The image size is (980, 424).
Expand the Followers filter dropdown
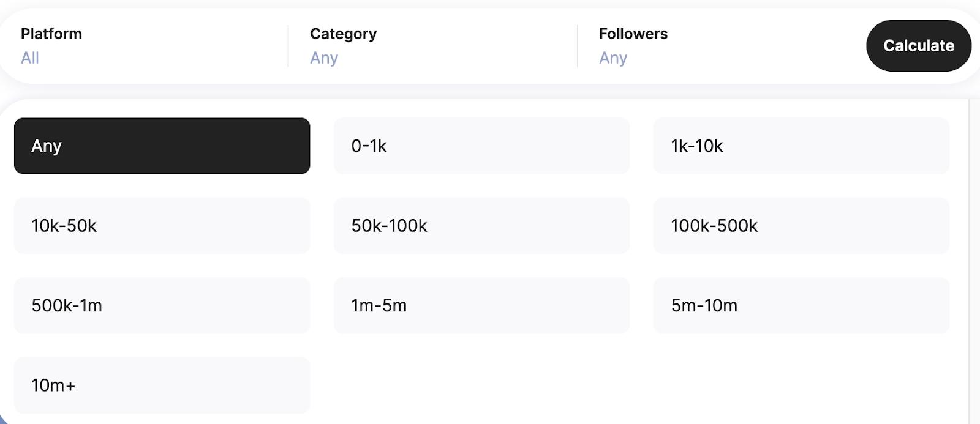(722, 46)
